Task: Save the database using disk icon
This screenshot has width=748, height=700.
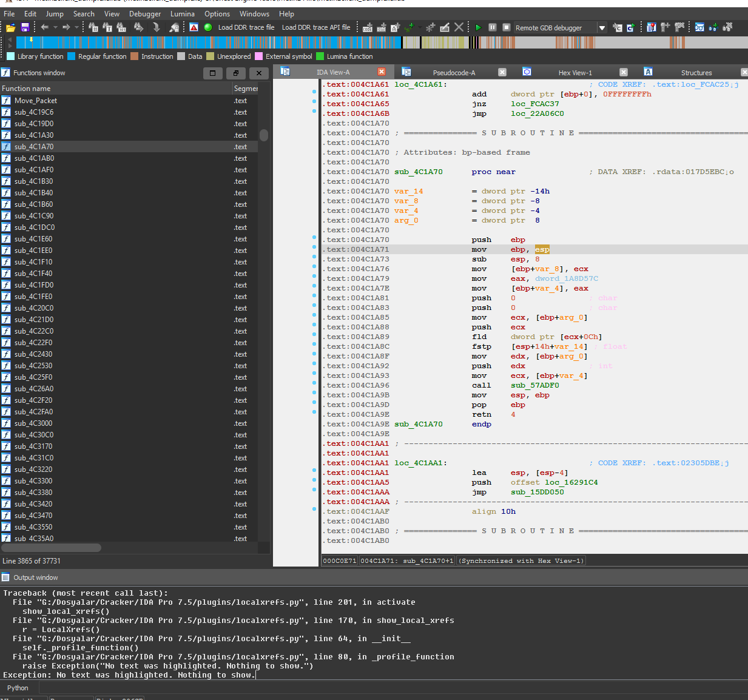Action: coord(24,27)
